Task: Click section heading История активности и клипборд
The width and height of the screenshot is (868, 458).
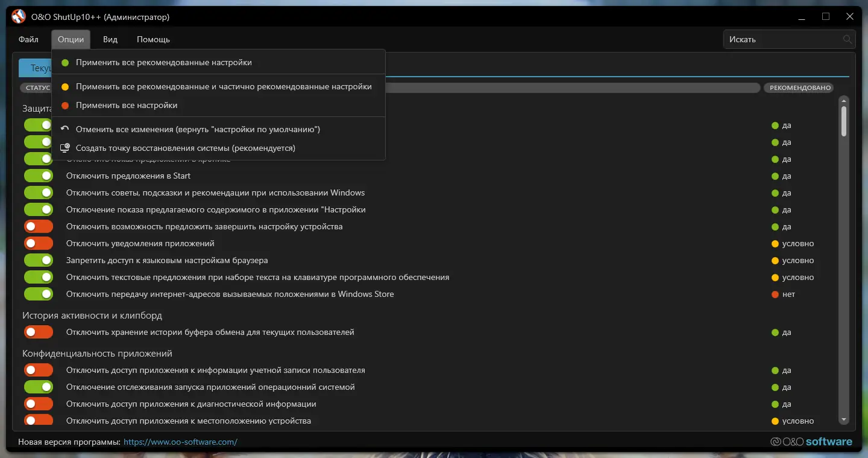Action: point(92,316)
